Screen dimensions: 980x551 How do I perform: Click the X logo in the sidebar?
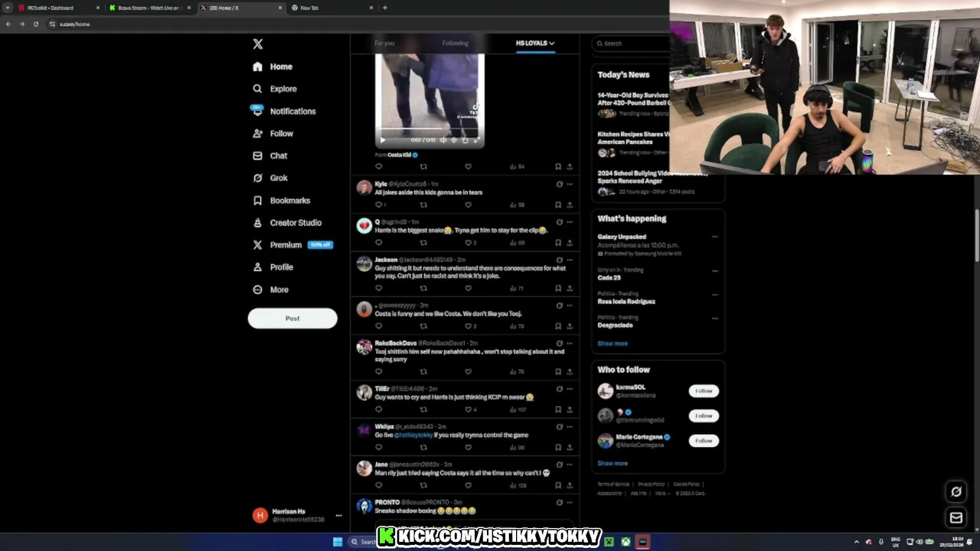tap(258, 44)
